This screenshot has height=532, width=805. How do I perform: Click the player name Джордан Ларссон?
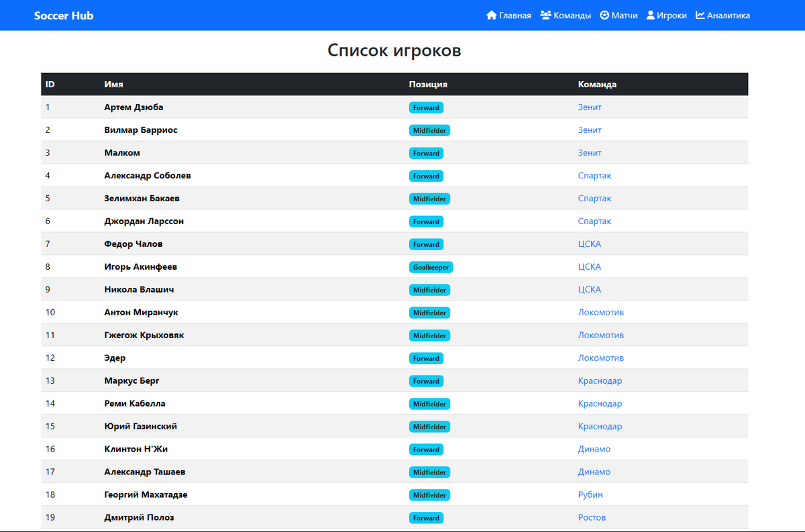coord(144,221)
